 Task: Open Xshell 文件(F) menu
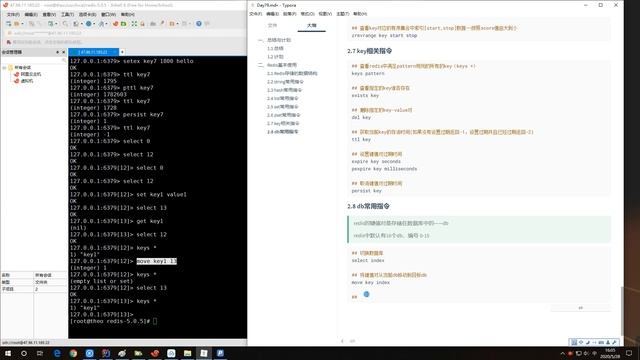pyautogui.click(x=13, y=14)
